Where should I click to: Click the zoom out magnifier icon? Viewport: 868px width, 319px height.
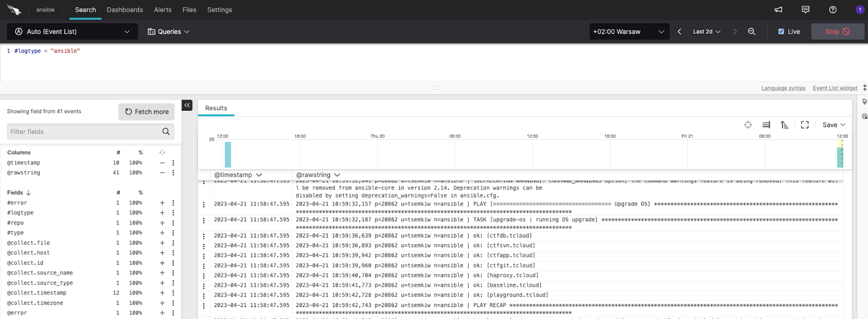[x=751, y=31]
